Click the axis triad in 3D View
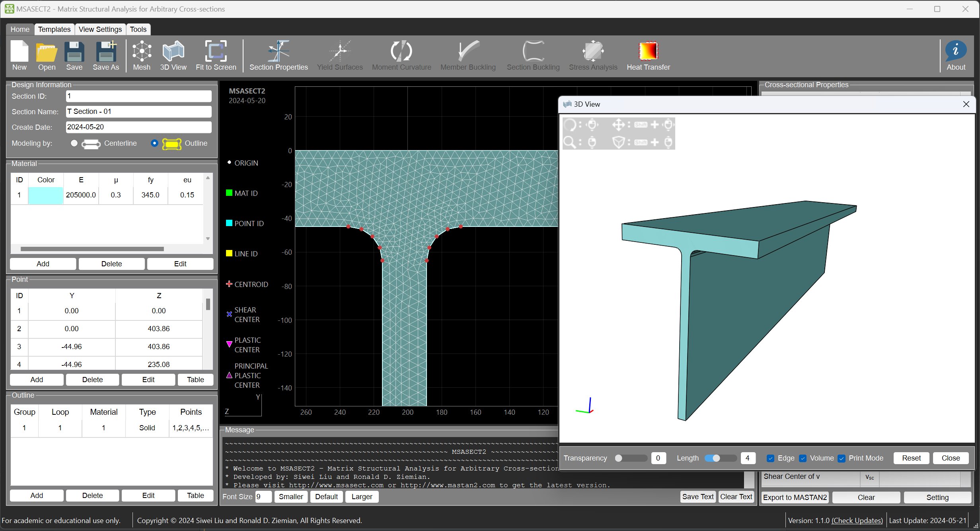980x531 pixels. [585, 406]
